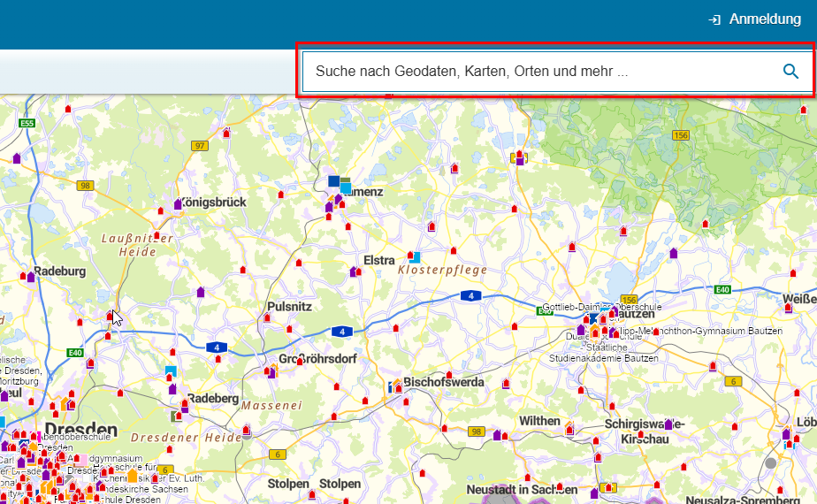
Task: Click the magnifying glass search icon
Action: (x=790, y=72)
